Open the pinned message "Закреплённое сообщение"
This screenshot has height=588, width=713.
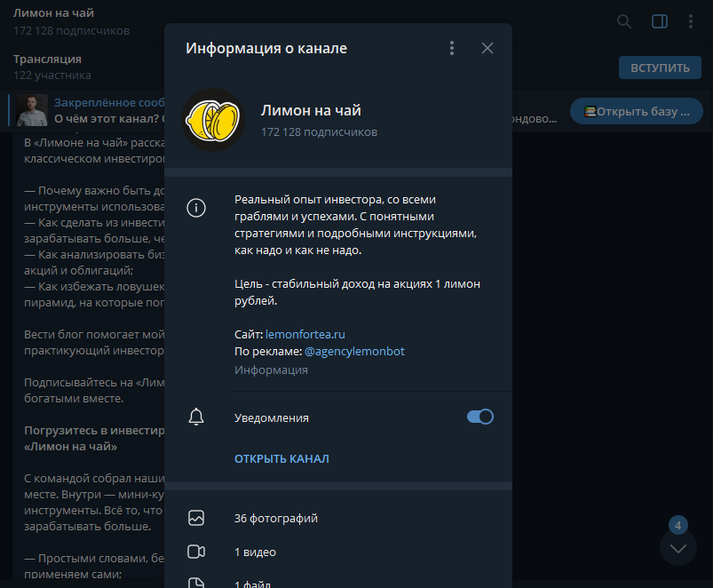tap(106, 100)
